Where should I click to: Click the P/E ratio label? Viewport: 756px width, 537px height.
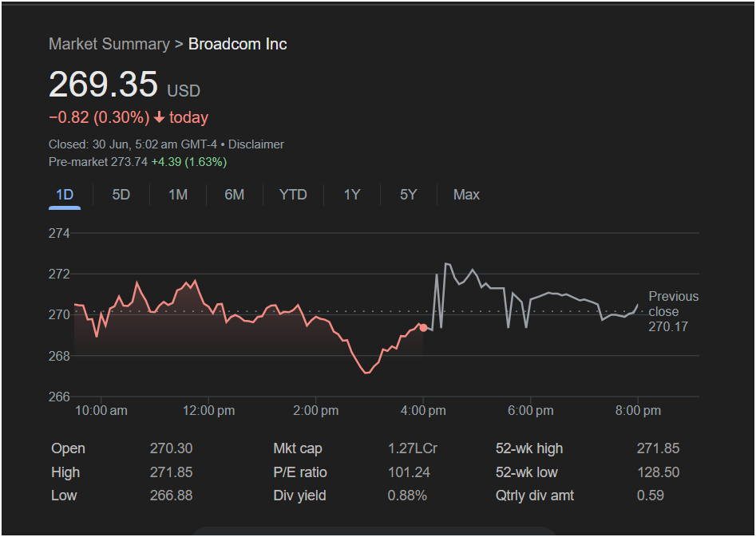(300, 472)
